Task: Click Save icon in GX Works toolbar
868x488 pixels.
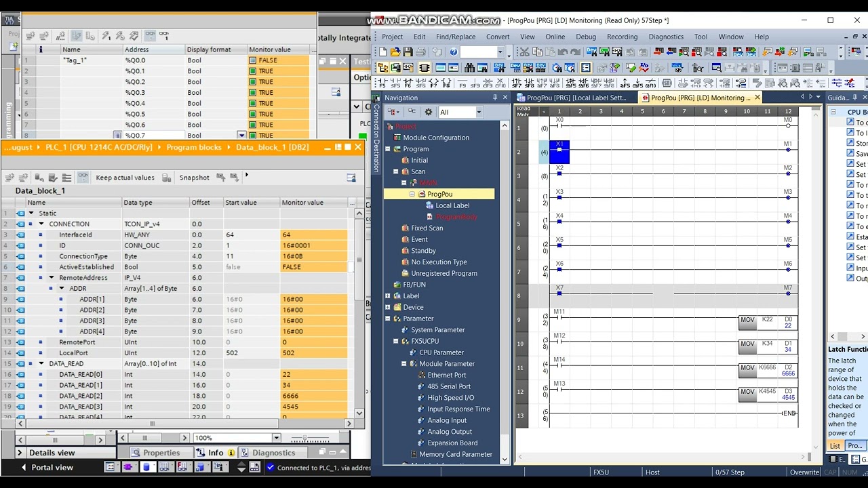Action: tap(408, 52)
